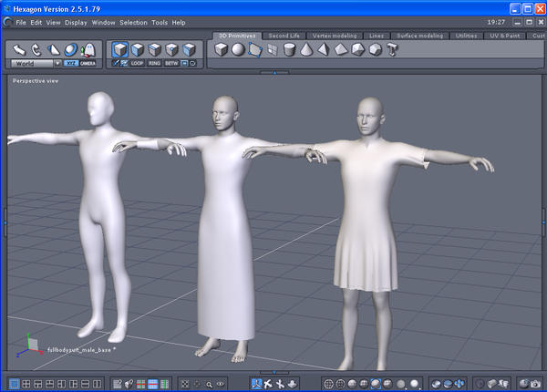Click the zoom magnifier in bottom bar
This screenshot has height=392, width=547.
click(x=209, y=384)
